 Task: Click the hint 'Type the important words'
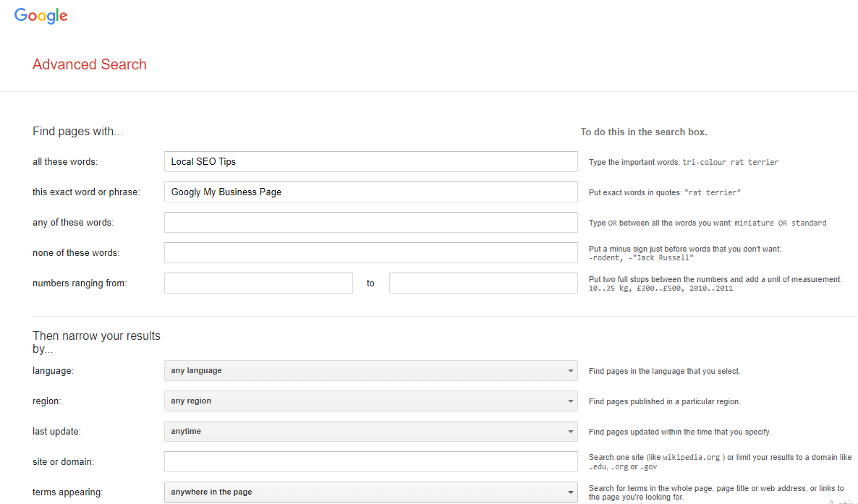(684, 163)
